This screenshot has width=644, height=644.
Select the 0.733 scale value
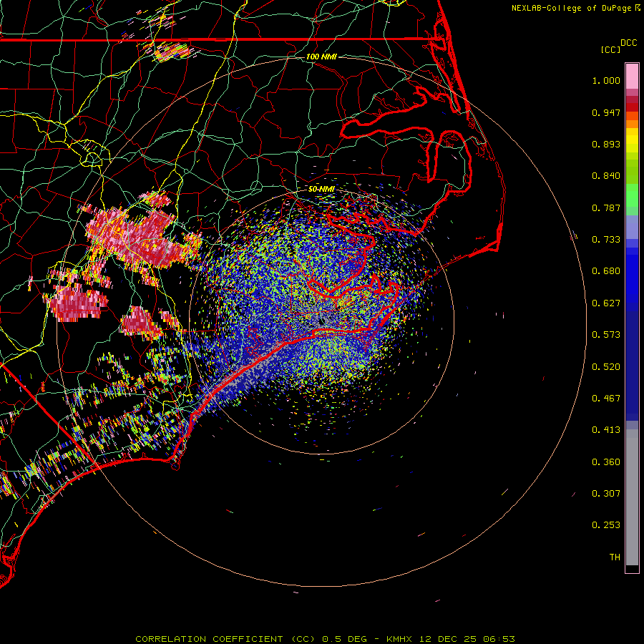point(606,240)
